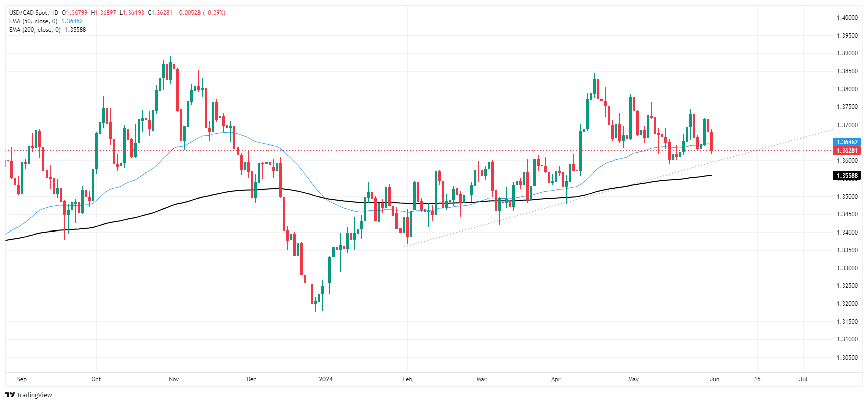Click the TradingView logo icon

(x=10, y=395)
